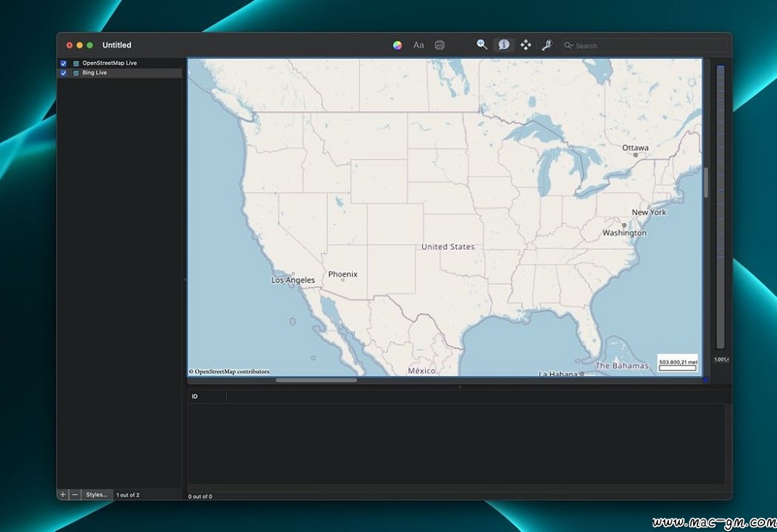Select the Measure tool in toolbar
Viewport: 777px width, 532px height.
click(547, 45)
